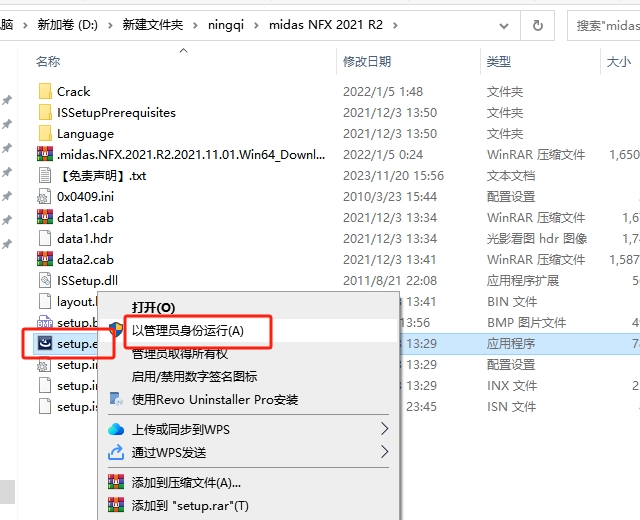
Task: Click the WinRAR icon beside 添加到 setup.rar
Action: click(116, 505)
